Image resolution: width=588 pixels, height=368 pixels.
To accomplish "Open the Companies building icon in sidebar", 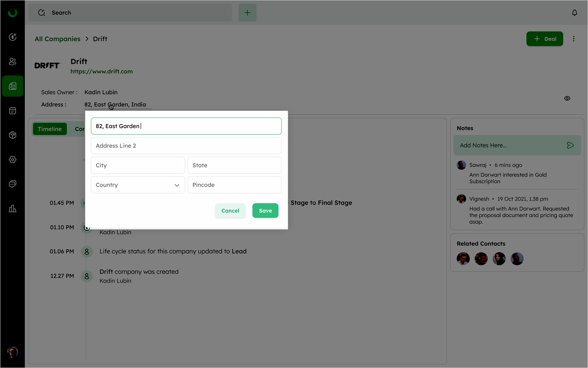I will coord(12,86).
